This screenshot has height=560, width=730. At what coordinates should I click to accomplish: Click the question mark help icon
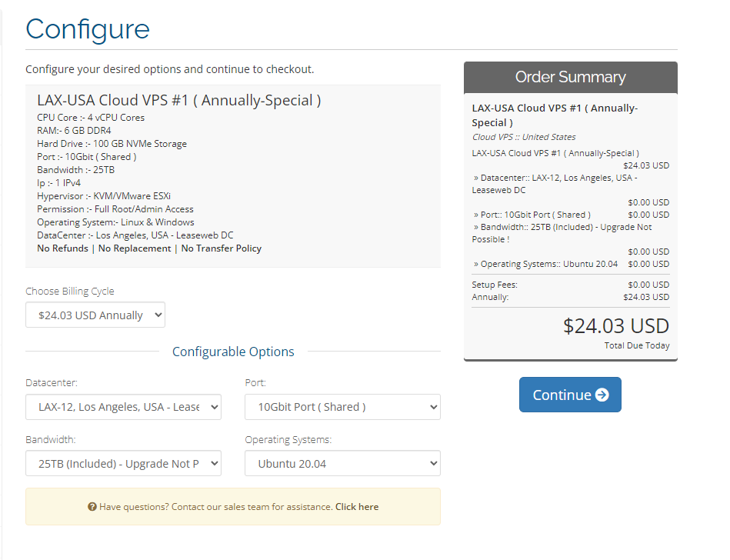92,506
